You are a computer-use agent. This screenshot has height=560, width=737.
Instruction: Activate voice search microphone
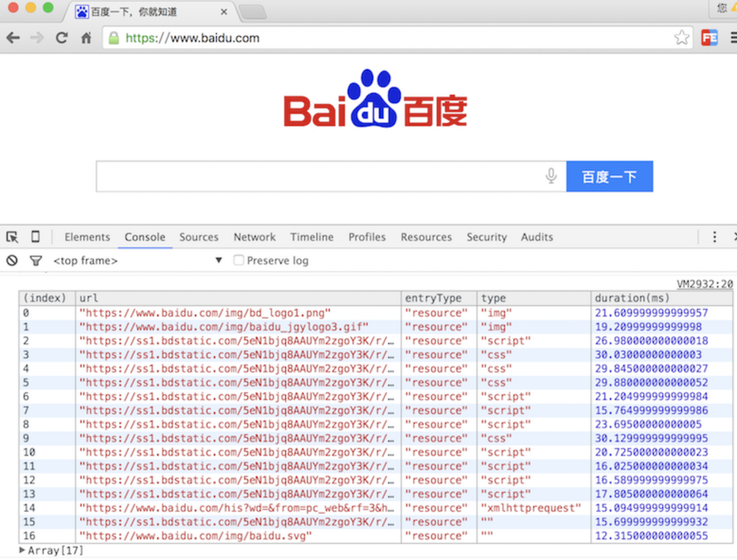coord(551,176)
